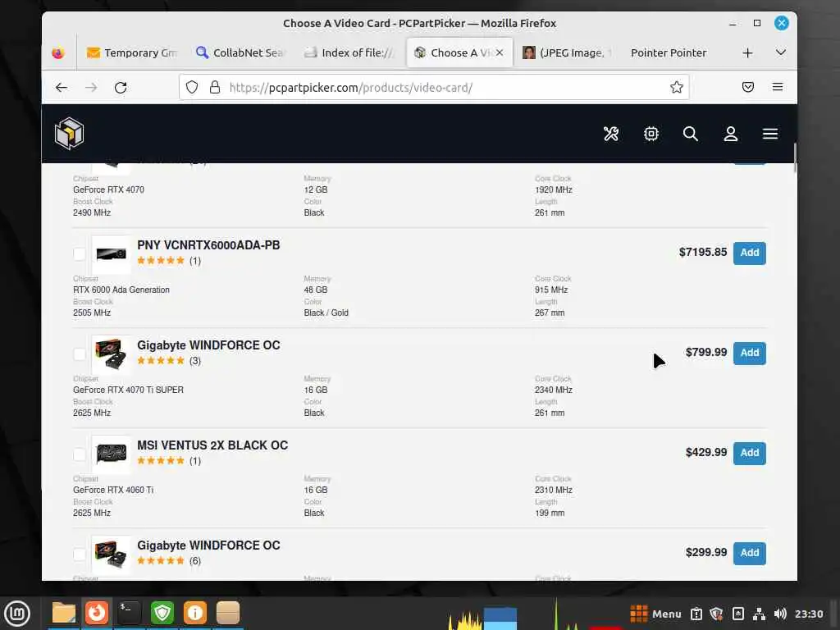Open the site hamburger menu

click(770, 134)
